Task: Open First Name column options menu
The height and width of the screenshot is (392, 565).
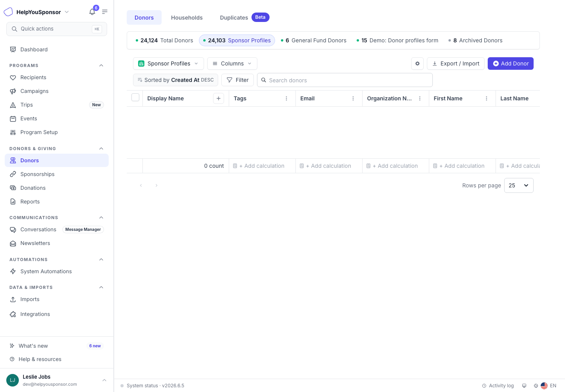Action: point(487,98)
